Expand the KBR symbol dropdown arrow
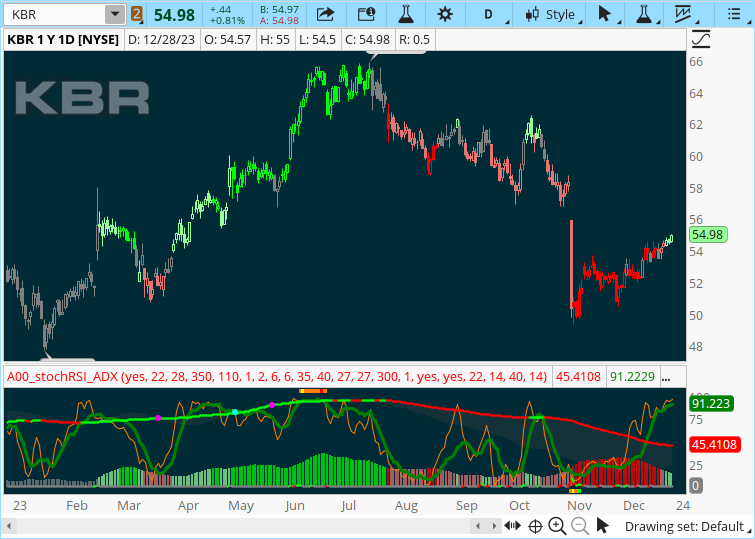Viewport: 755px width, 539px height. (x=115, y=14)
